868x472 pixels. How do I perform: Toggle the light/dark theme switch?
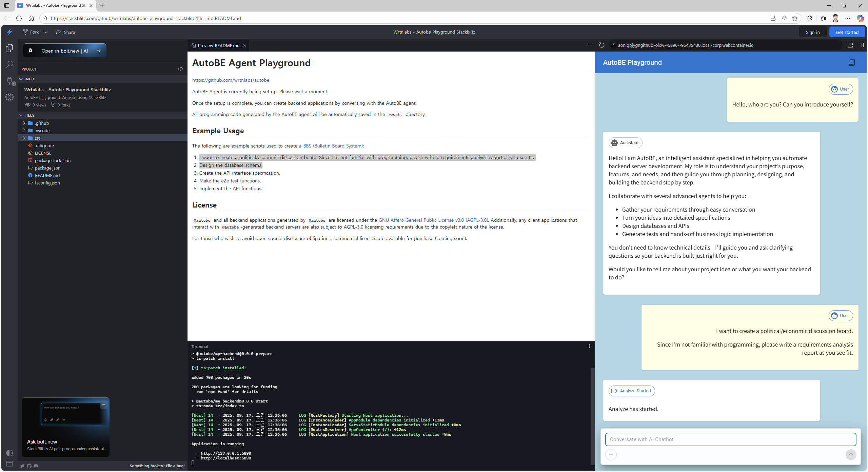point(9,453)
